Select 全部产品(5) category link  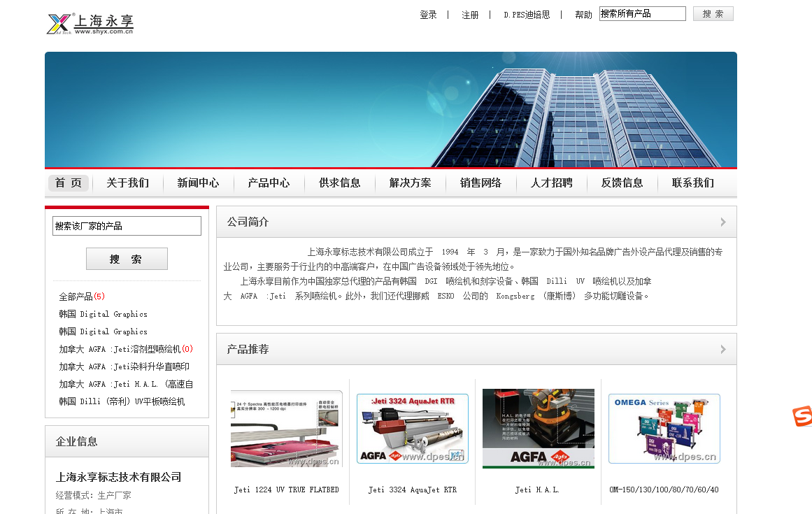[81, 297]
